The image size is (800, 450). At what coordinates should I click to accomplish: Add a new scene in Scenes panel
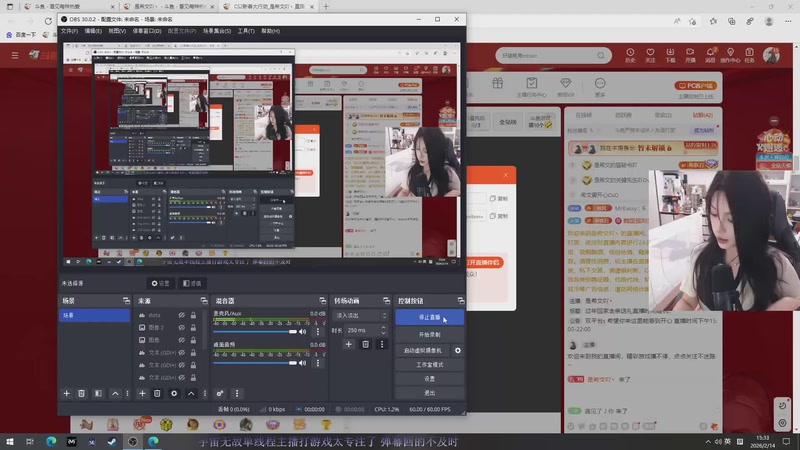click(x=66, y=393)
